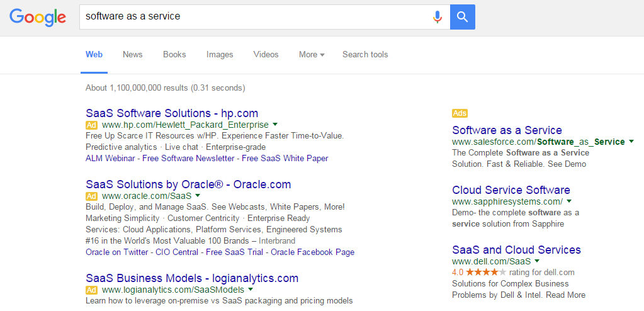Switch to the Images tab
The image size is (644, 311).
pyautogui.click(x=220, y=55)
